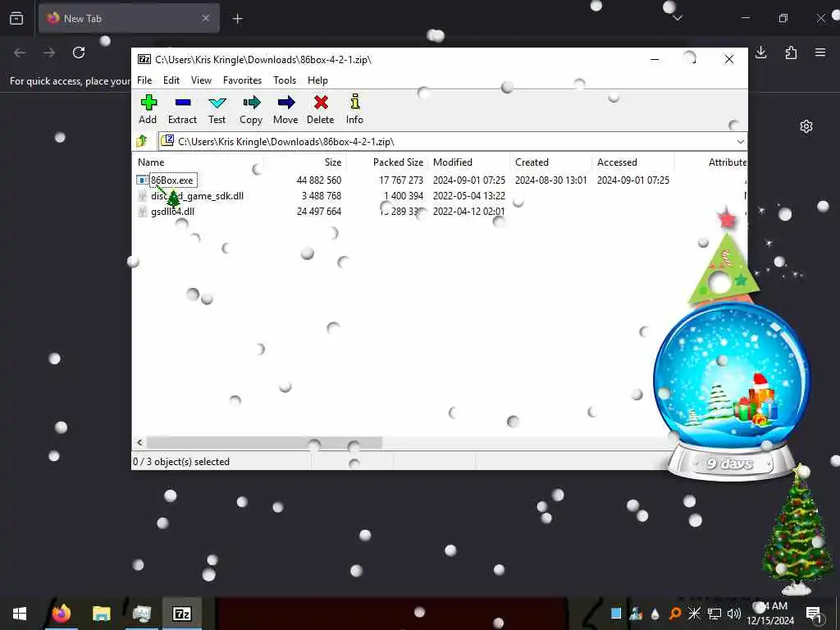Click the Add toolbar icon in 7-Zip
The width and height of the screenshot is (840, 630).
148,103
